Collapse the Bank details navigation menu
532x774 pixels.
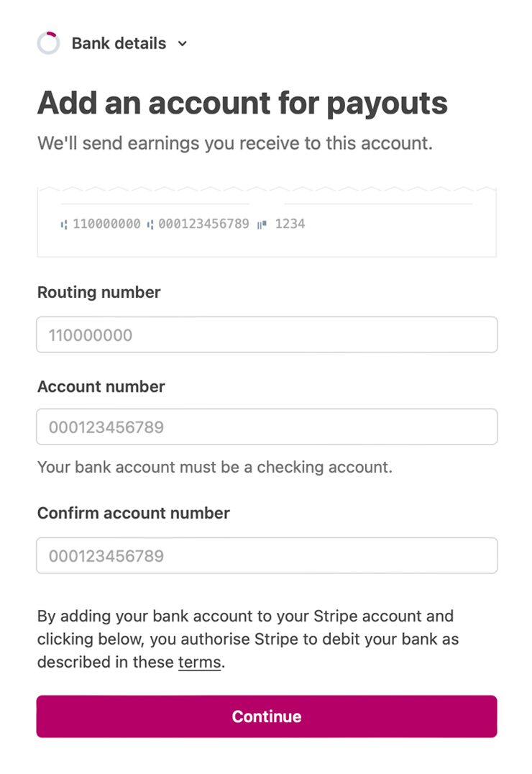tap(181, 44)
